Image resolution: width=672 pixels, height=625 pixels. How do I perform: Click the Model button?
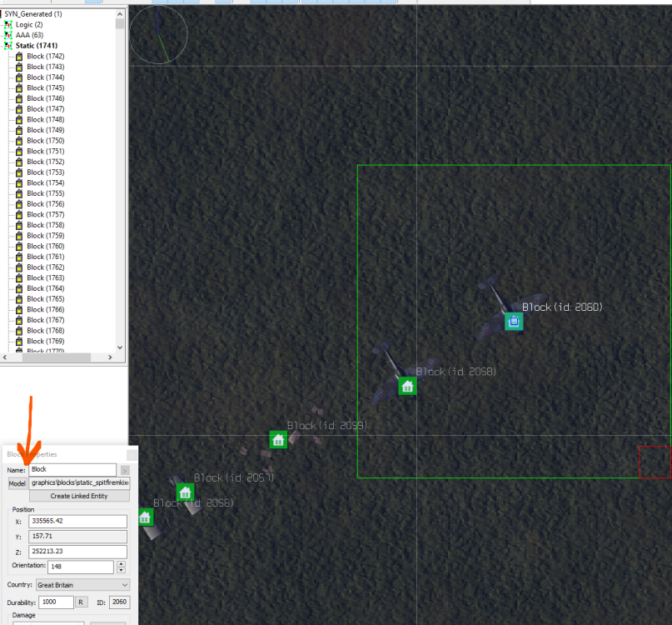coord(17,483)
